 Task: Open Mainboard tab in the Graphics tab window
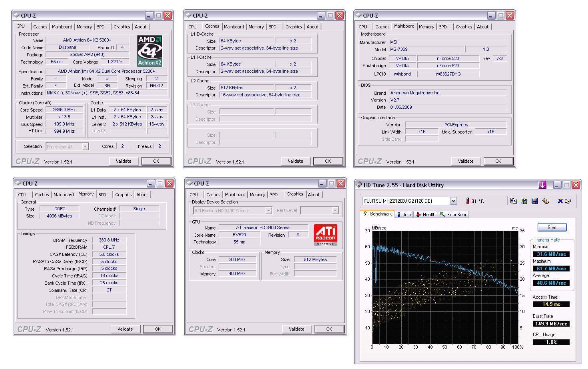(235, 195)
